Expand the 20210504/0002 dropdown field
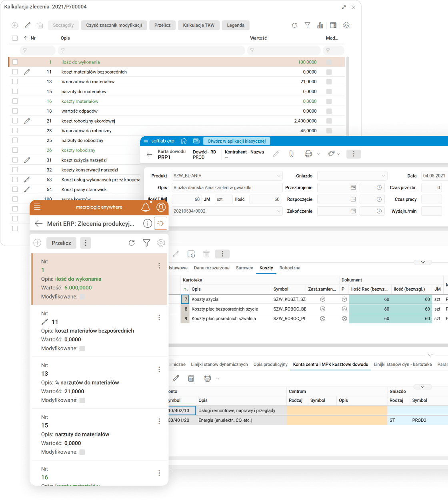 point(279,211)
